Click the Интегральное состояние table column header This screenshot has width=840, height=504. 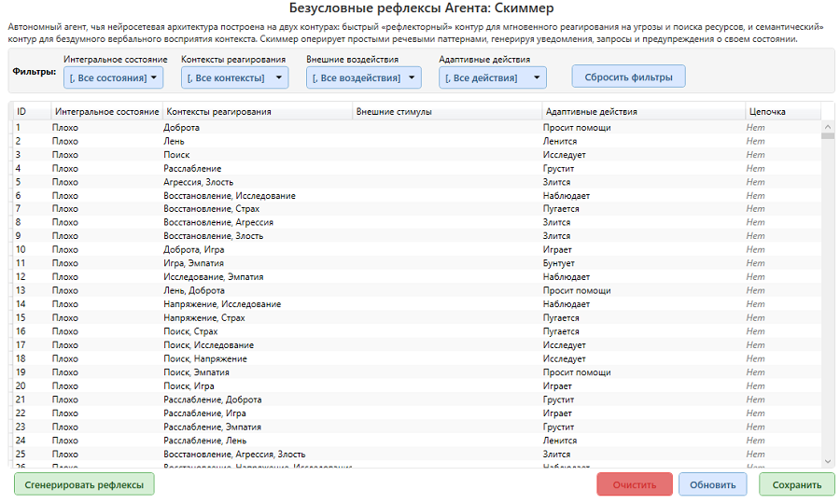pyautogui.click(x=106, y=112)
